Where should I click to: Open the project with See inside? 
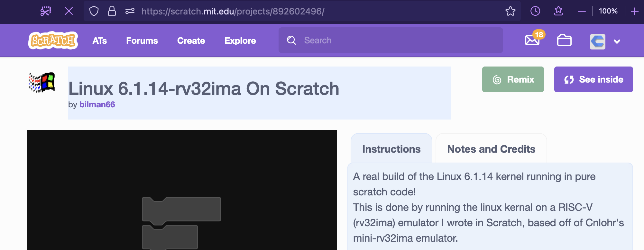click(x=593, y=79)
